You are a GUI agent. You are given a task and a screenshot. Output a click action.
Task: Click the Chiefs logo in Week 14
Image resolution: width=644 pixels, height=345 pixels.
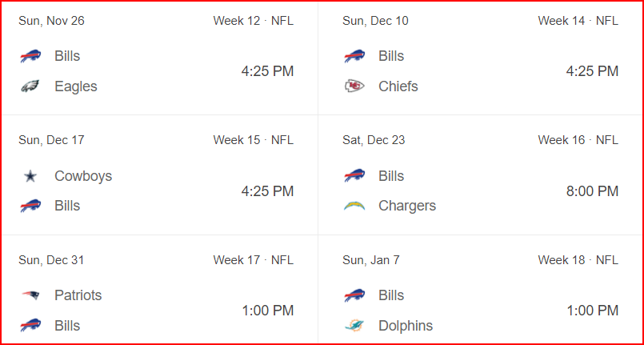354,86
